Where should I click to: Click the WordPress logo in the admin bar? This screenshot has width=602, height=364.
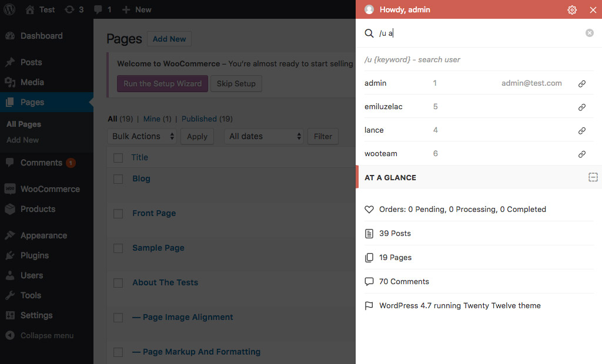[x=11, y=9]
